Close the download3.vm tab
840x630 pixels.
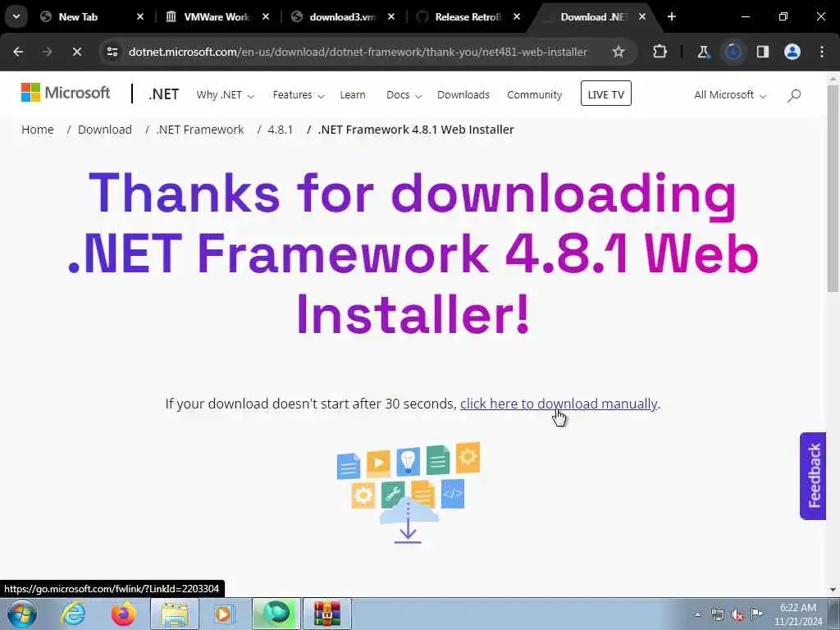pyautogui.click(x=391, y=16)
